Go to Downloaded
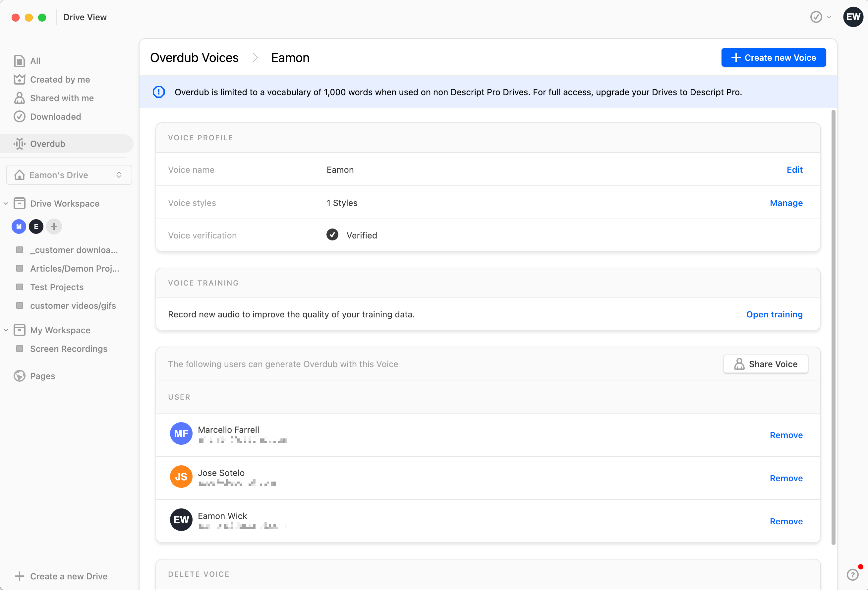The image size is (868, 590). point(56,117)
